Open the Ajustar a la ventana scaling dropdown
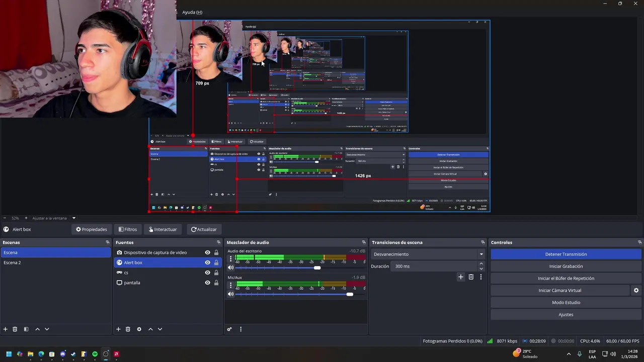 [54, 218]
